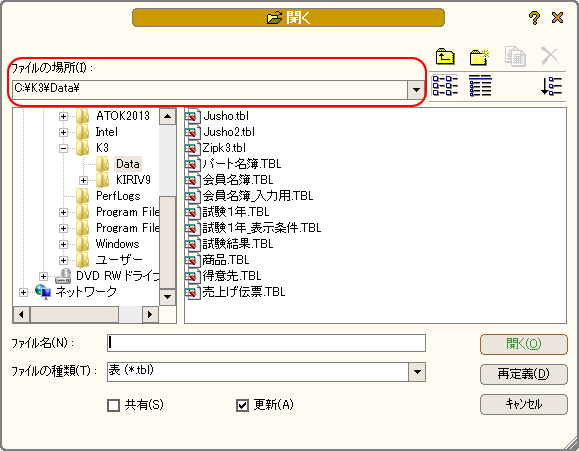Switch to details view icon
Viewport: 579px width, 451px height.
pyautogui.click(x=480, y=85)
